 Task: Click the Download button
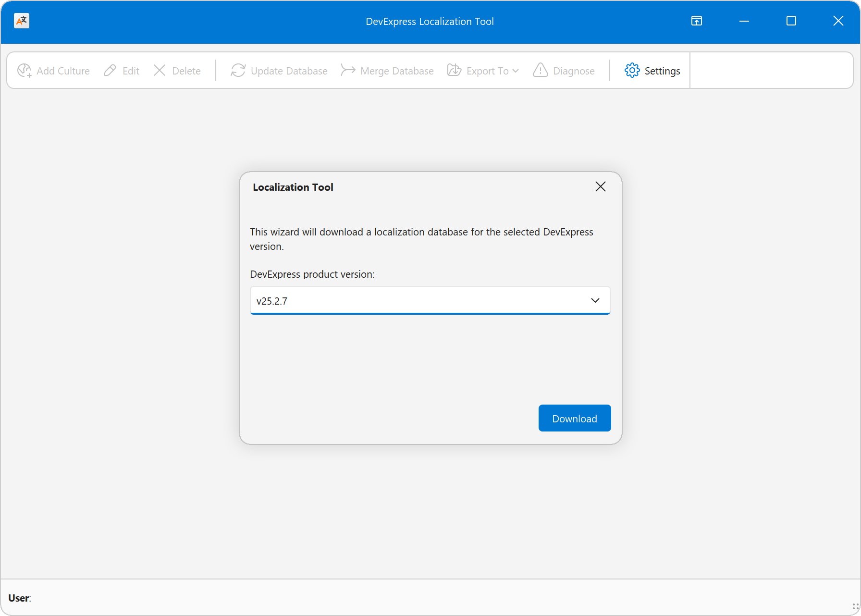click(x=575, y=418)
